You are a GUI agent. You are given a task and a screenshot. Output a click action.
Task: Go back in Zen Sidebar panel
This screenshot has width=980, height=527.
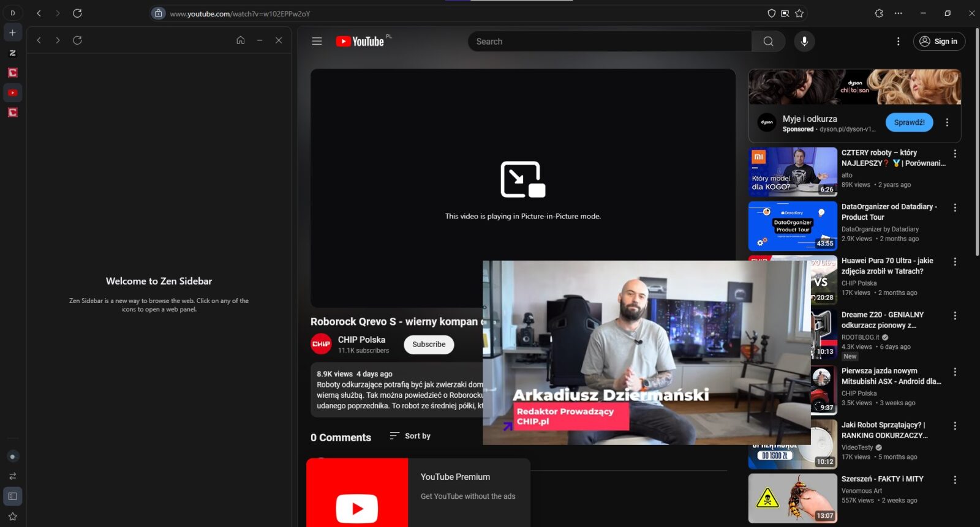click(39, 40)
